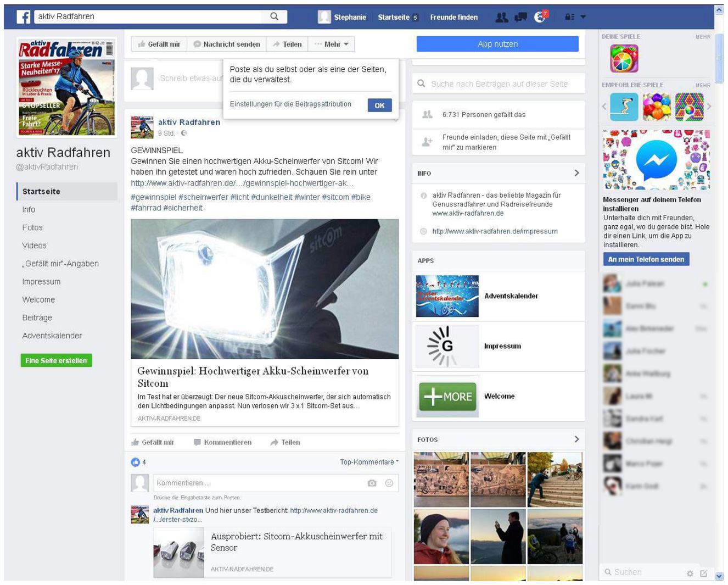Click the blue like reaction icon showing 4
The width and height of the screenshot is (728, 585).
pos(136,462)
